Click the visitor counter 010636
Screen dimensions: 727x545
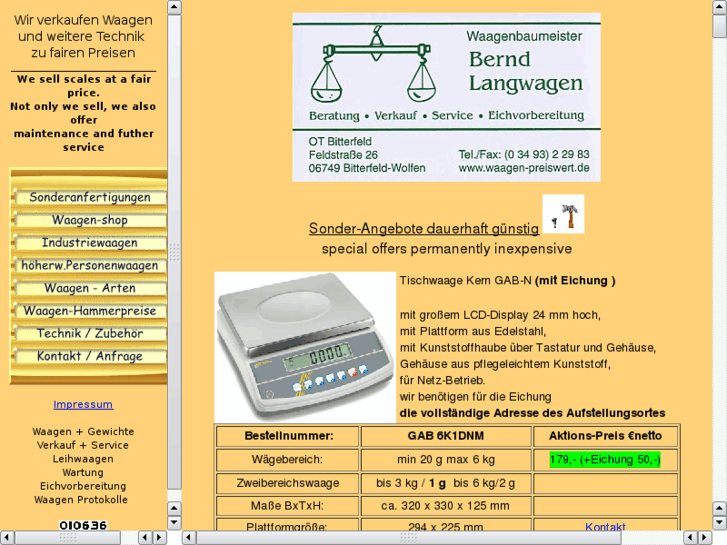tap(83, 526)
